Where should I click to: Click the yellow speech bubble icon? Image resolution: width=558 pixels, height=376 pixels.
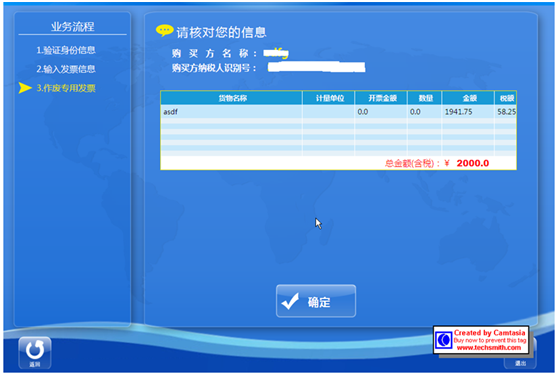(164, 31)
